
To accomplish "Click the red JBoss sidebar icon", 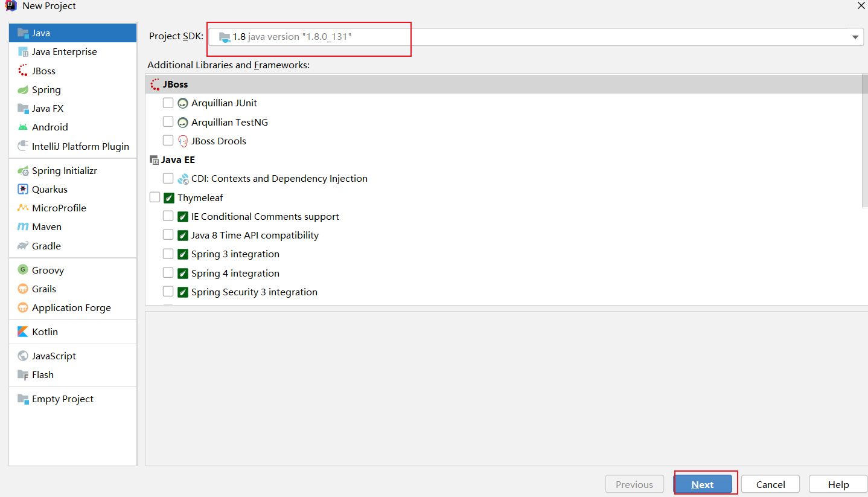I will [23, 71].
